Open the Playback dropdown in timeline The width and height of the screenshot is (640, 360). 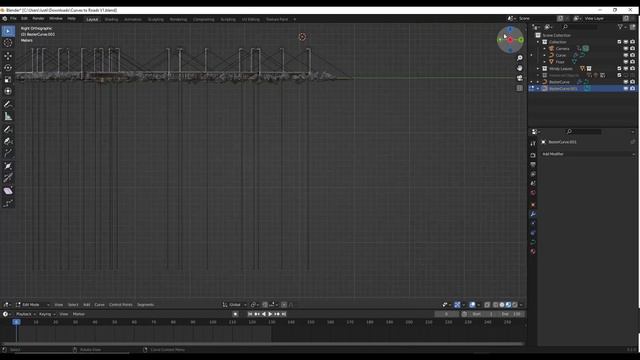[26, 314]
